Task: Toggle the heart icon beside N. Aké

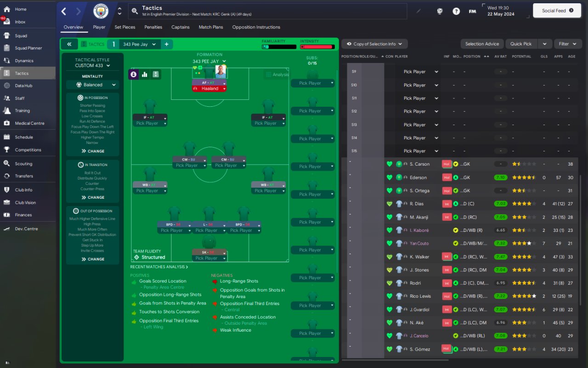Action: tap(390, 323)
